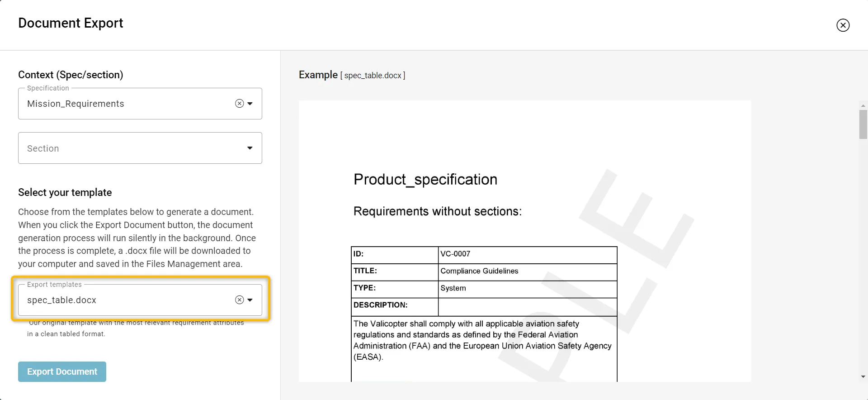Expand the Specification dropdown arrow
The image size is (868, 400).
coord(250,104)
